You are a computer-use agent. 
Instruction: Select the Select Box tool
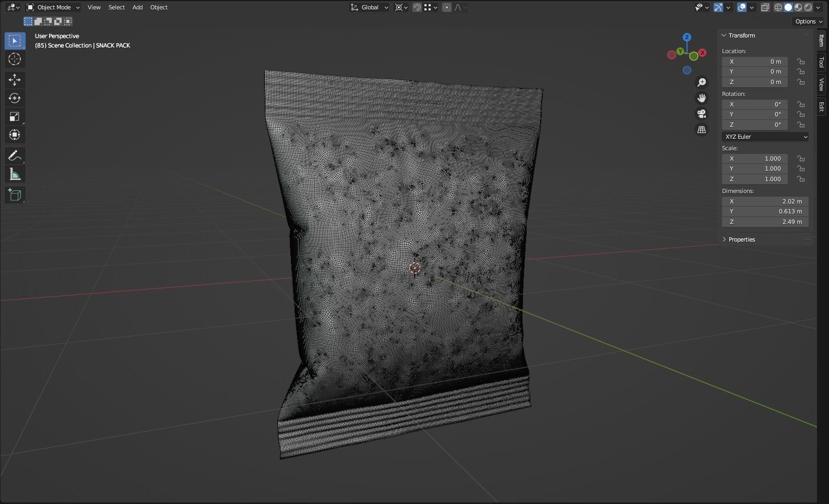coord(15,41)
